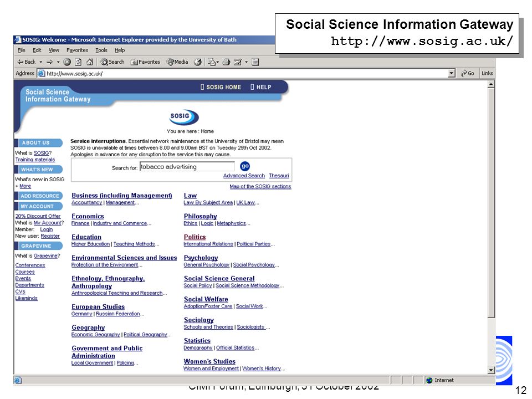Stop page loading with the Stop icon

[x=67, y=62]
